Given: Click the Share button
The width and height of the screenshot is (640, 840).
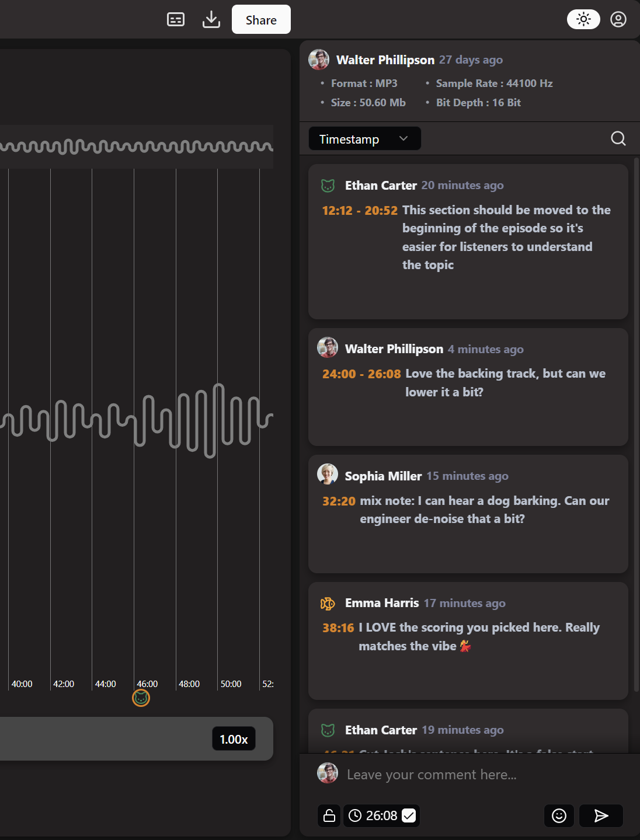Looking at the screenshot, I should coord(261,19).
